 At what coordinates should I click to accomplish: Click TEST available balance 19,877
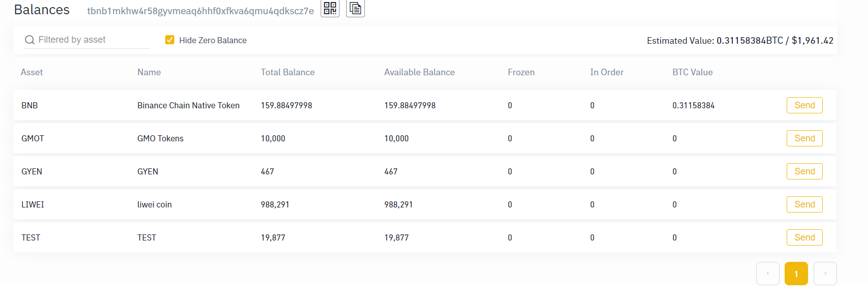396,237
